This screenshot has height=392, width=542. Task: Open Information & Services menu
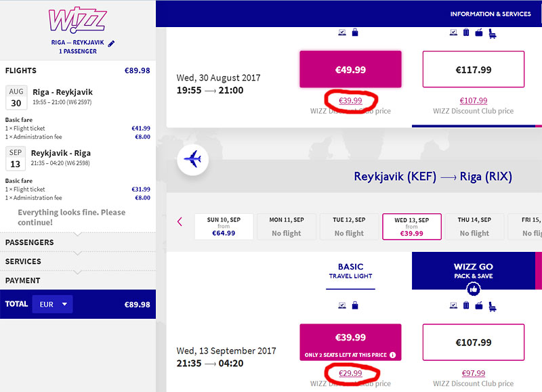coord(490,14)
